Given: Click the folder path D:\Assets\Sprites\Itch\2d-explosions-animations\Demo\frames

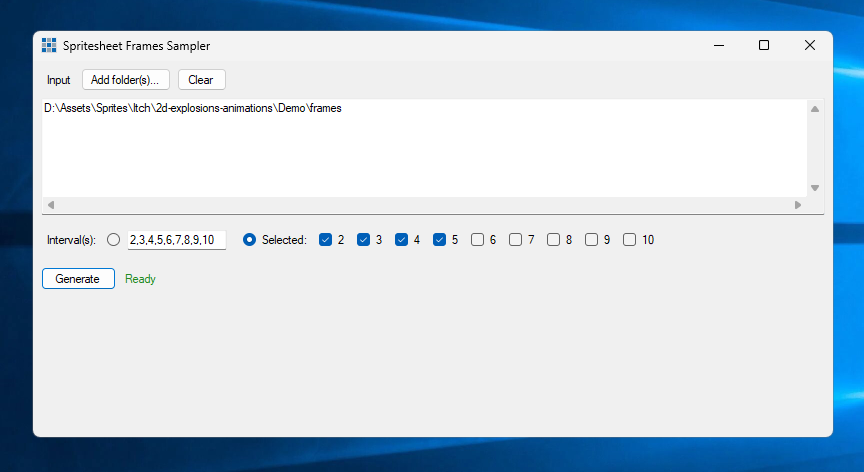Looking at the screenshot, I should 193,108.
